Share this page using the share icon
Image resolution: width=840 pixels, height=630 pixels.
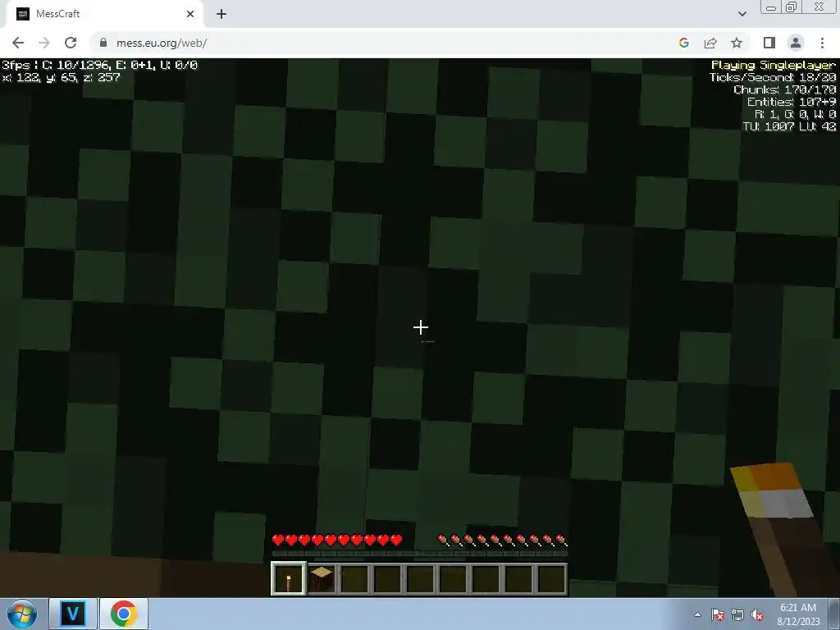click(710, 43)
